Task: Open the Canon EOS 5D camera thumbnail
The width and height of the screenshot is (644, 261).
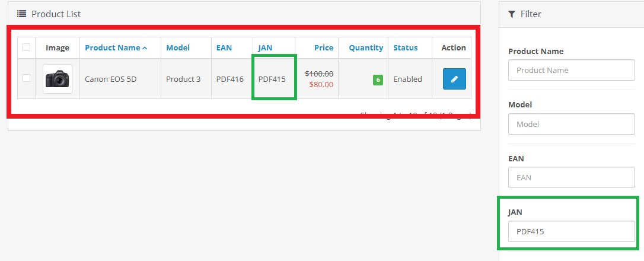Action: point(58,79)
